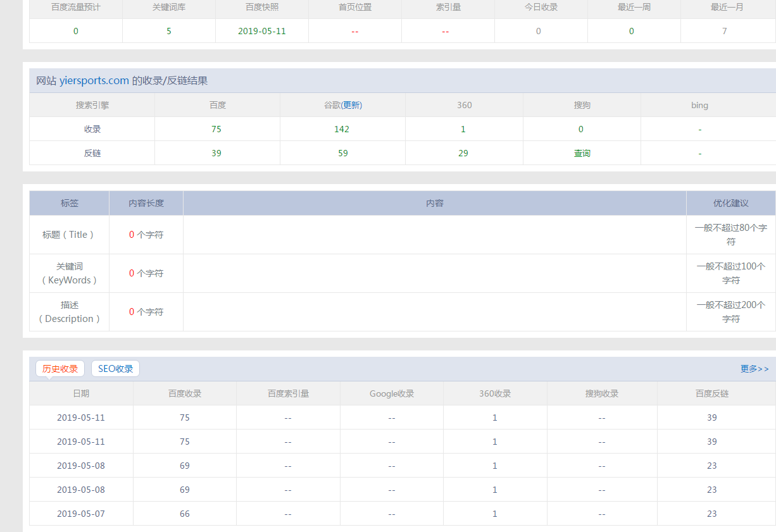Click the Google收录 column header
This screenshot has width=776, height=532.
click(x=392, y=393)
